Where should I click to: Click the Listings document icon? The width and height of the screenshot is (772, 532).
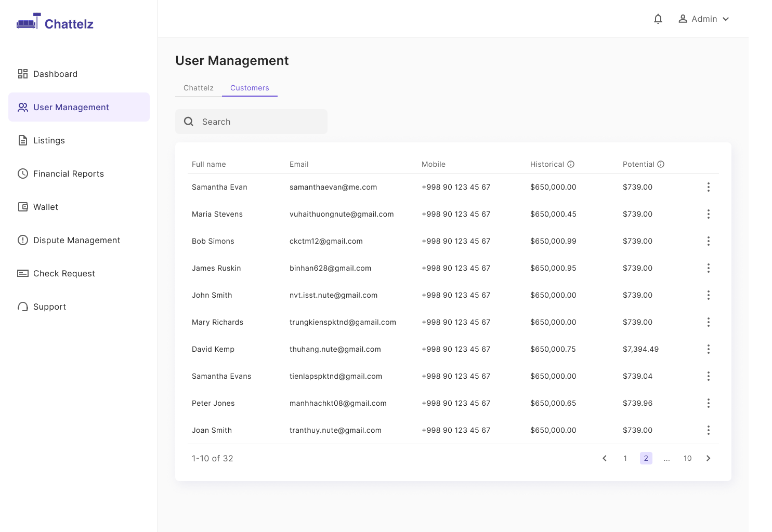pyautogui.click(x=23, y=140)
